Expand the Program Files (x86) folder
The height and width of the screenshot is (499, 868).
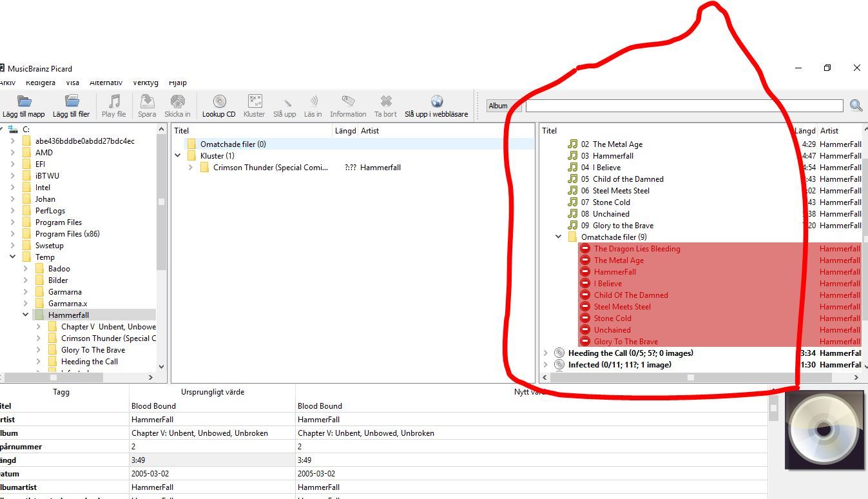[13, 234]
